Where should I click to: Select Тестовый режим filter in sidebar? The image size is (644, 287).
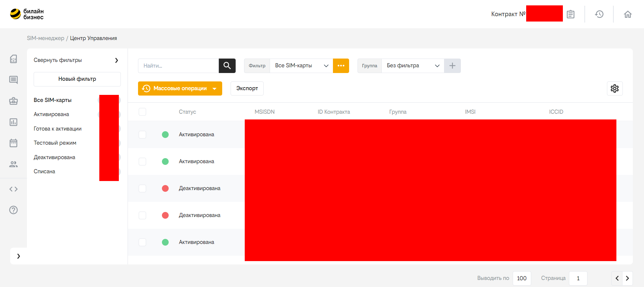point(55,143)
